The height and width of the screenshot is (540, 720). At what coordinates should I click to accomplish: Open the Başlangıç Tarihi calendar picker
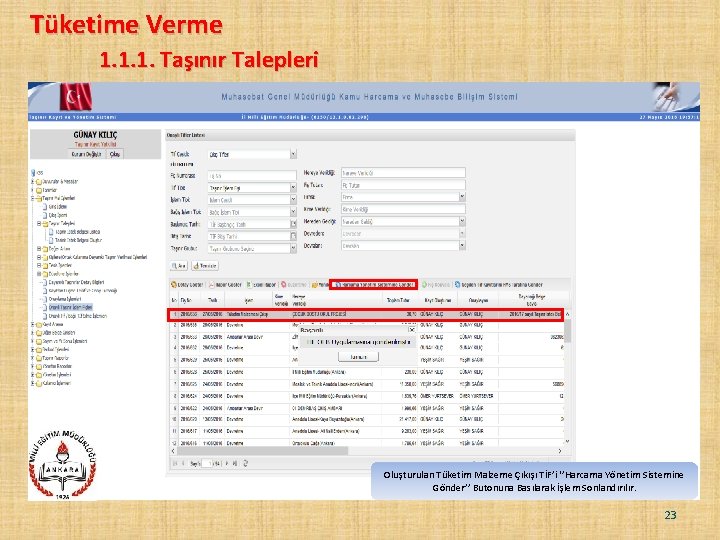click(x=293, y=224)
